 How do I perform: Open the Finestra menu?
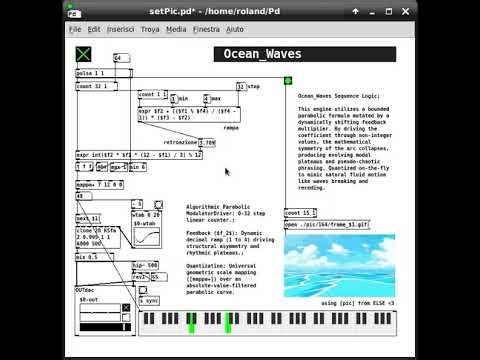click(206, 29)
